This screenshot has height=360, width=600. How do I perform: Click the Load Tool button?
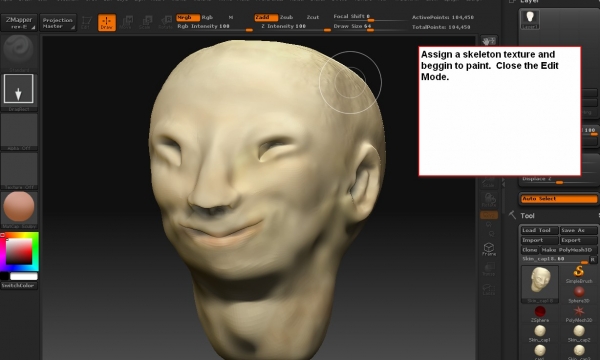click(x=539, y=230)
